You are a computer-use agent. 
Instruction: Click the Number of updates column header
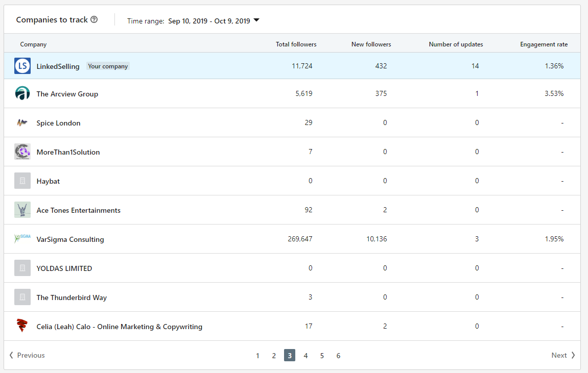(456, 44)
